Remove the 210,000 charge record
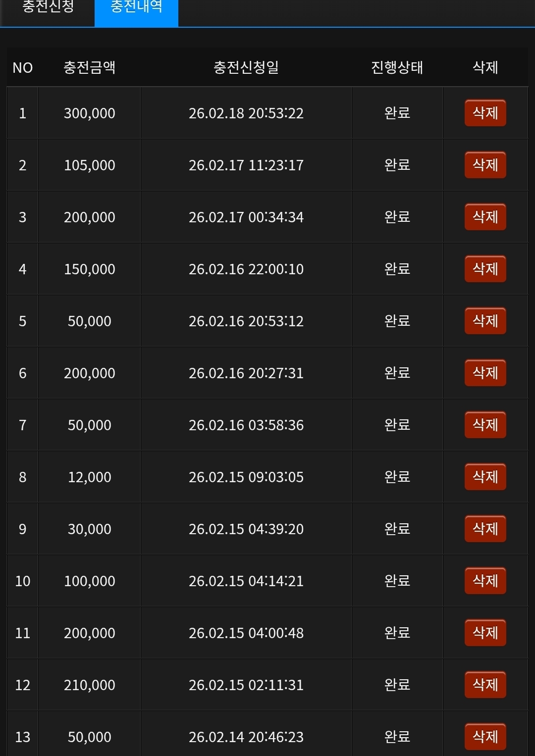Viewport: 535px width, 756px height. 485,685
